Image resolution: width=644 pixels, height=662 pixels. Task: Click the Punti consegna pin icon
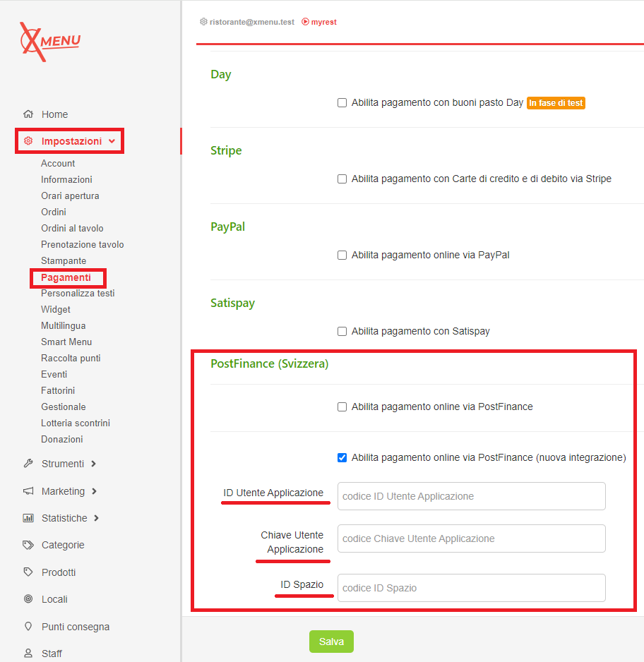tap(28, 627)
